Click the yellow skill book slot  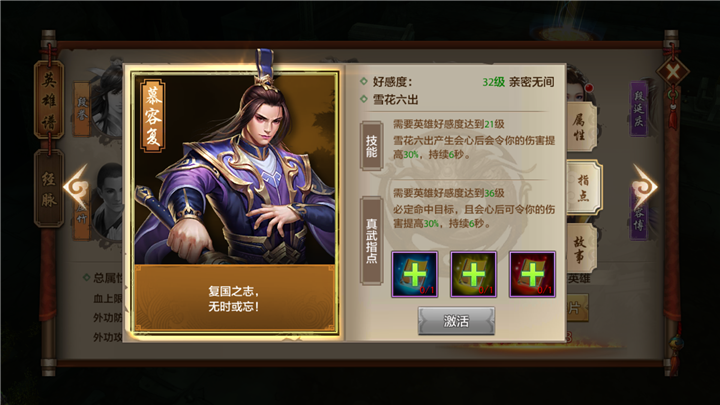pyautogui.click(x=473, y=274)
